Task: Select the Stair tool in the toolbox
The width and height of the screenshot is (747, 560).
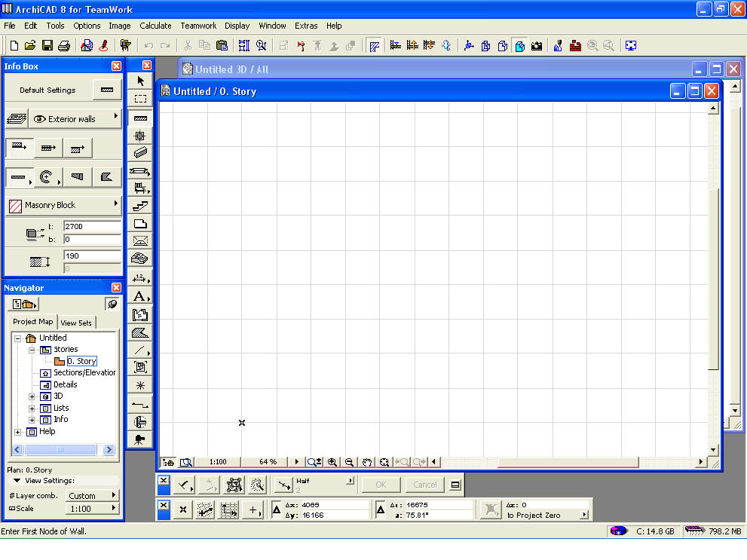Action: point(140,206)
